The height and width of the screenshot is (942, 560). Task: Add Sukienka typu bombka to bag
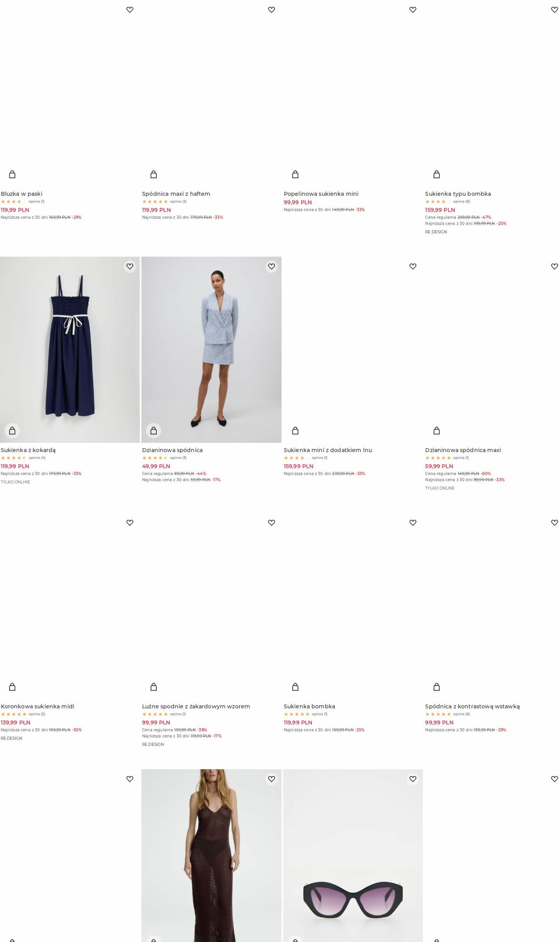[x=437, y=174]
